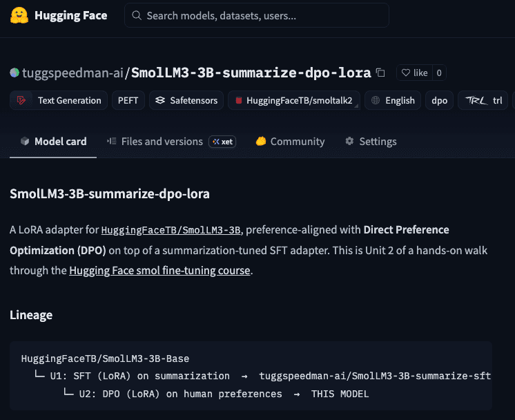Image resolution: width=515 pixels, height=420 pixels.
Task: Click the tuggspeedman-ai organization name
Action: pyautogui.click(x=72, y=73)
